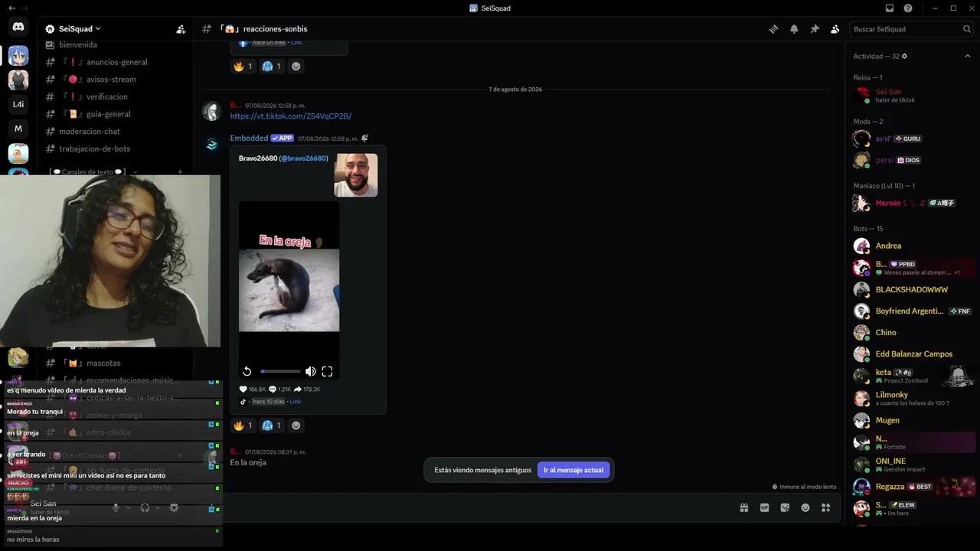Open the gear icon beside Actividad

click(904, 56)
